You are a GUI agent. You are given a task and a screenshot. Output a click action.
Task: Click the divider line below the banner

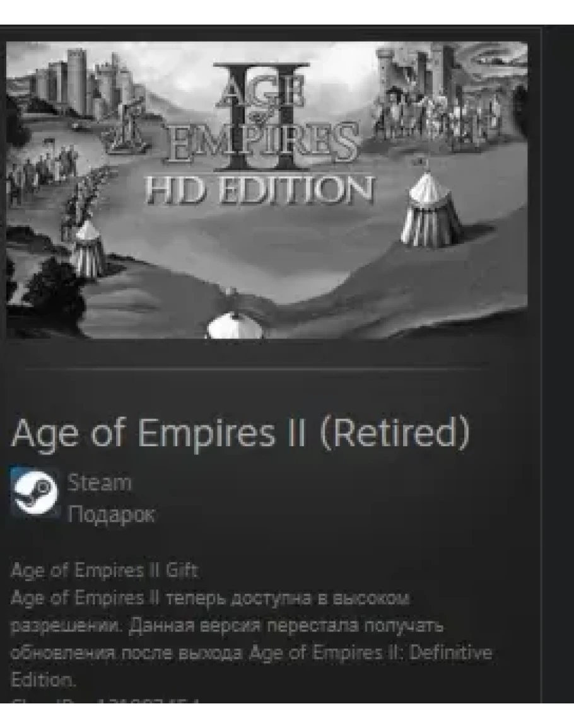click(258, 367)
